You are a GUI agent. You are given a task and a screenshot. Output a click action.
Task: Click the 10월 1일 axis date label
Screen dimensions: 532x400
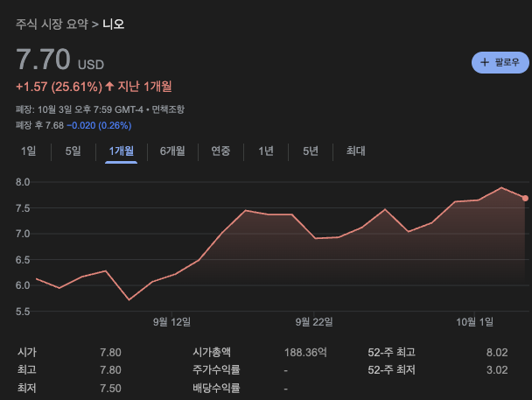[x=475, y=322]
